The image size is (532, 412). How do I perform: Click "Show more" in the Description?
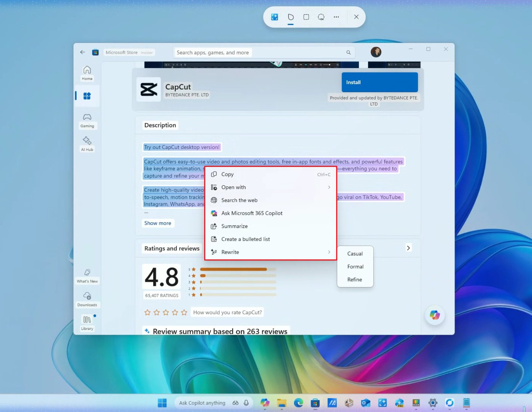coord(158,223)
